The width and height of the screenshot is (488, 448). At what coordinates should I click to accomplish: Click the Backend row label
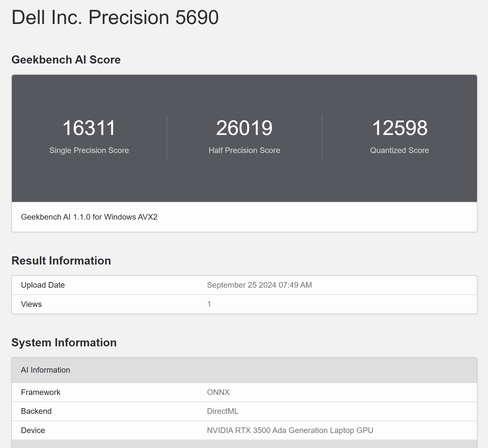[x=36, y=411]
